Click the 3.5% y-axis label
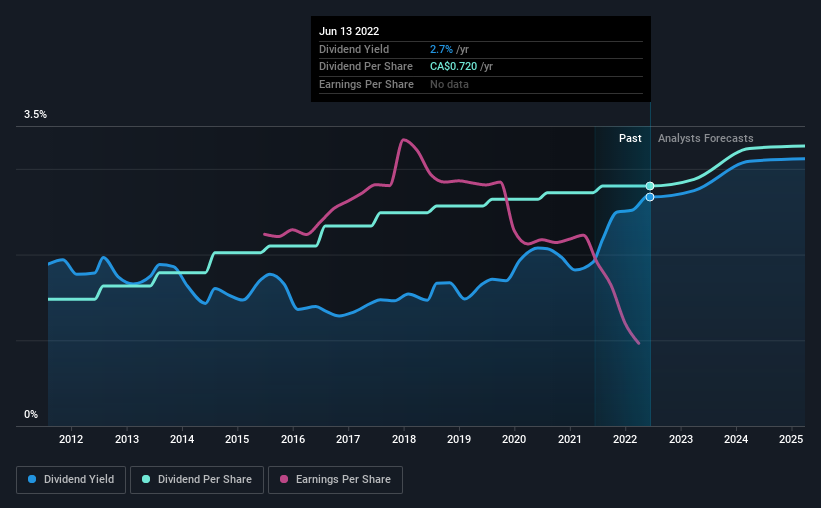This screenshot has height=508, width=821. coord(35,115)
